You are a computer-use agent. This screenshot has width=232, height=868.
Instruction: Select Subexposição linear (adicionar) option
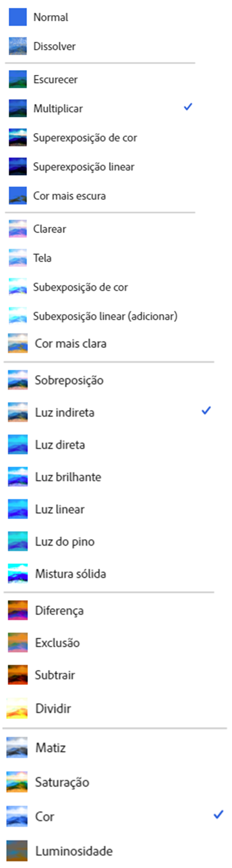[105, 316]
